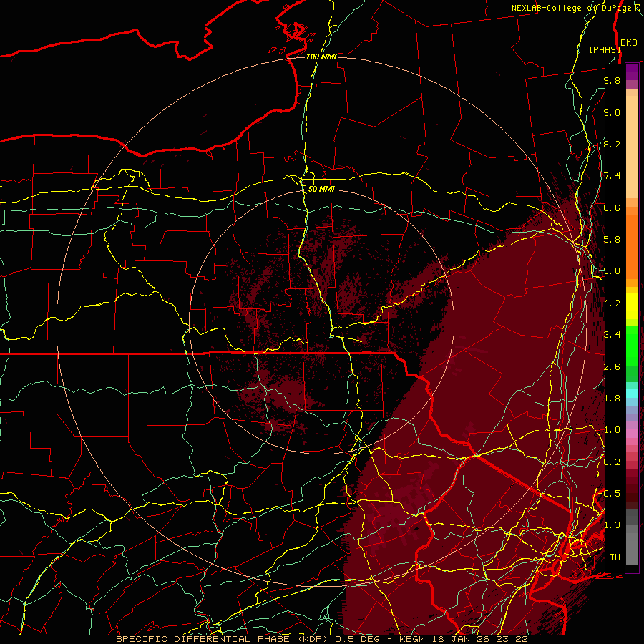
Task: Click the 8.2 value on the color scale
Action: click(x=612, y=144)
